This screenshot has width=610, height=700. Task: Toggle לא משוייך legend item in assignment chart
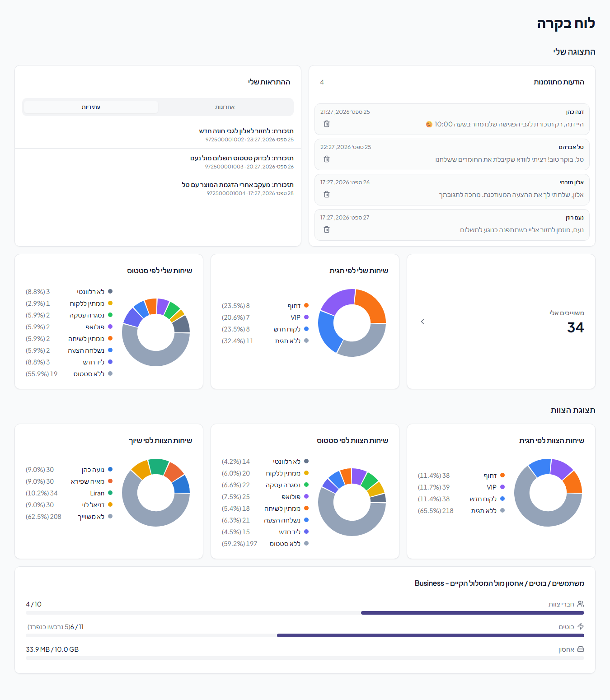click(x=95, y=517)
